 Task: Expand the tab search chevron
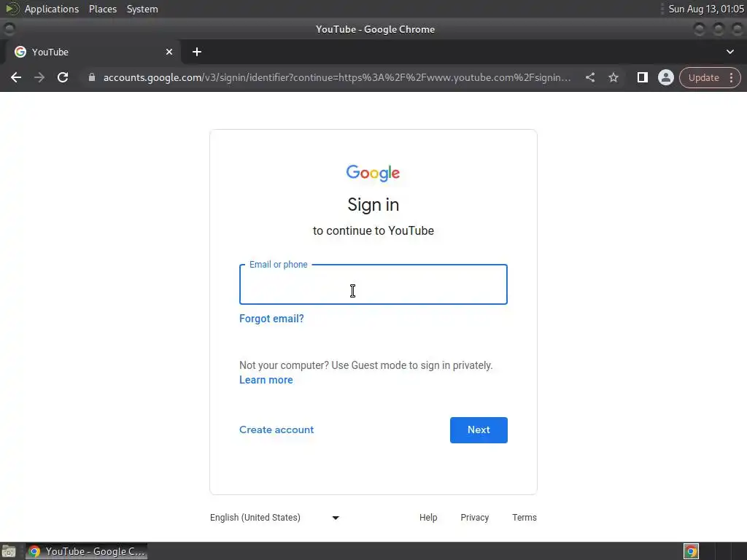(729, 52)
